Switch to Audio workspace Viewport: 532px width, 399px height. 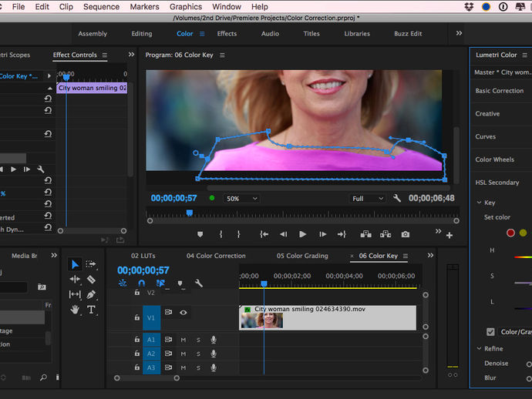point(270,34)
